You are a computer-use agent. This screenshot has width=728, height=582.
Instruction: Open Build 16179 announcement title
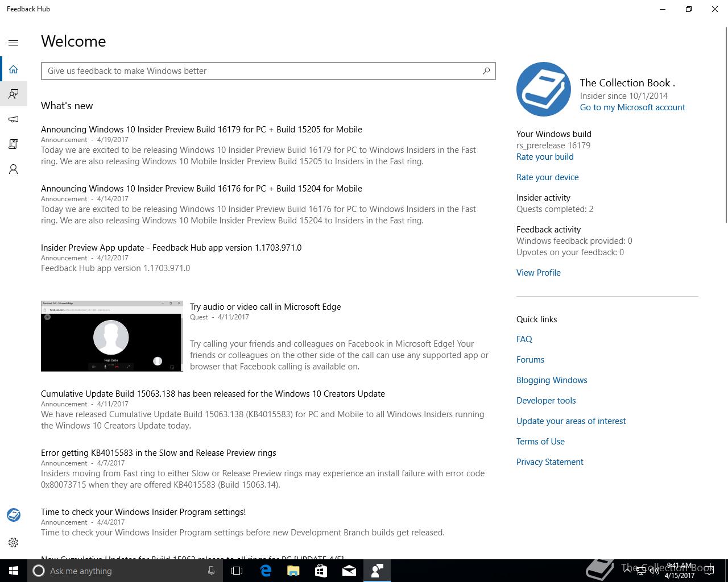point(201,130)
